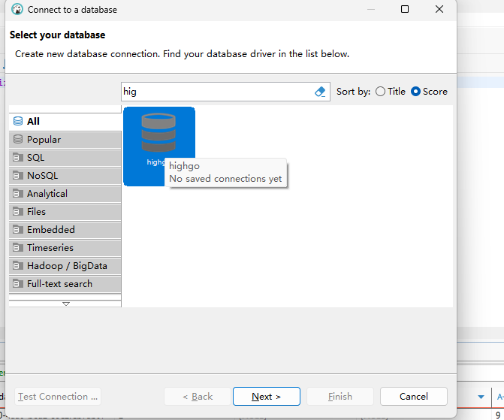This screenshot has height=420, width=504.
Task: Click the Timeseries category icon
Action: pyautogui.click(x=18, y=248)
